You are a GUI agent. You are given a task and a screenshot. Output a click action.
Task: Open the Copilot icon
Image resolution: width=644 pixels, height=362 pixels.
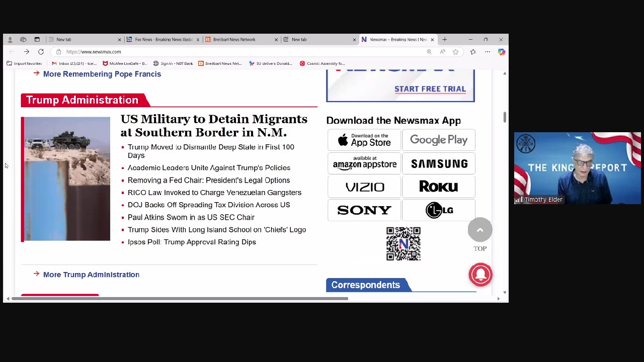click(x=502, y=52)
